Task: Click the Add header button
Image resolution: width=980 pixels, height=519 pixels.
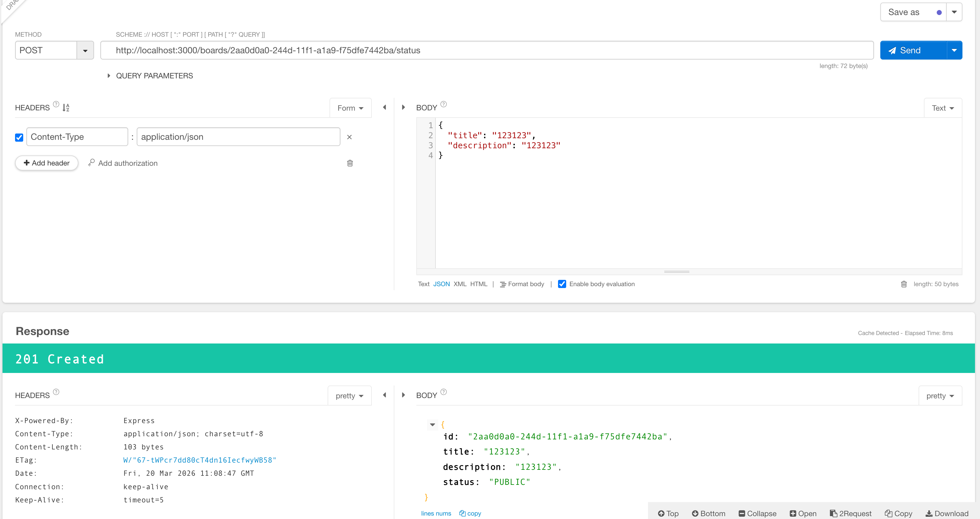Action: pyautogui.click(x=46, y=163)
